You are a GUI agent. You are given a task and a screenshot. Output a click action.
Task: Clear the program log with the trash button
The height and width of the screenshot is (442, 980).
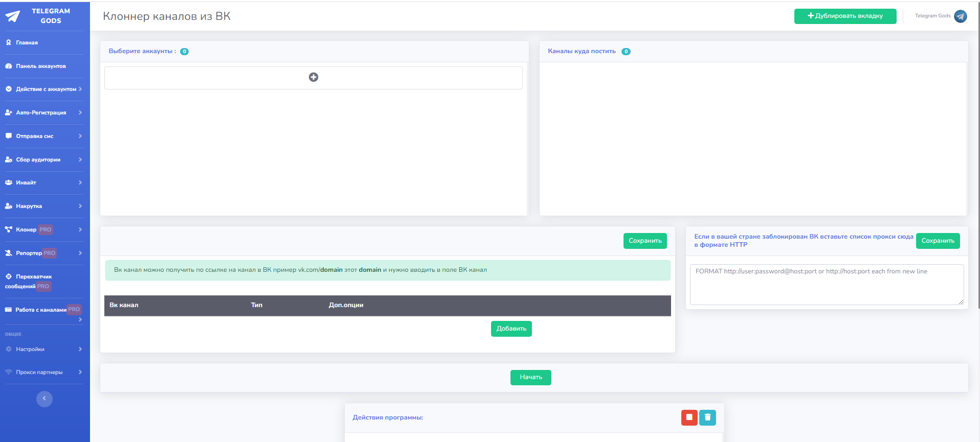[708, 417]
